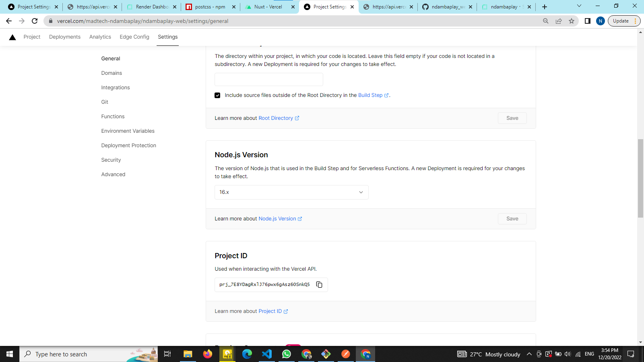Open the weather widget 27°C Mostly cloudy
Screen dimensions: 644x362
(x=489, y=354)
